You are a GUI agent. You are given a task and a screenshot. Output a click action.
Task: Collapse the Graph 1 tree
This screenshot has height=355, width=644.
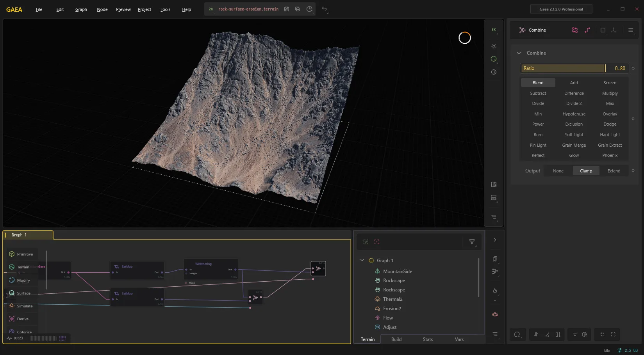click(x=362, y=260)
